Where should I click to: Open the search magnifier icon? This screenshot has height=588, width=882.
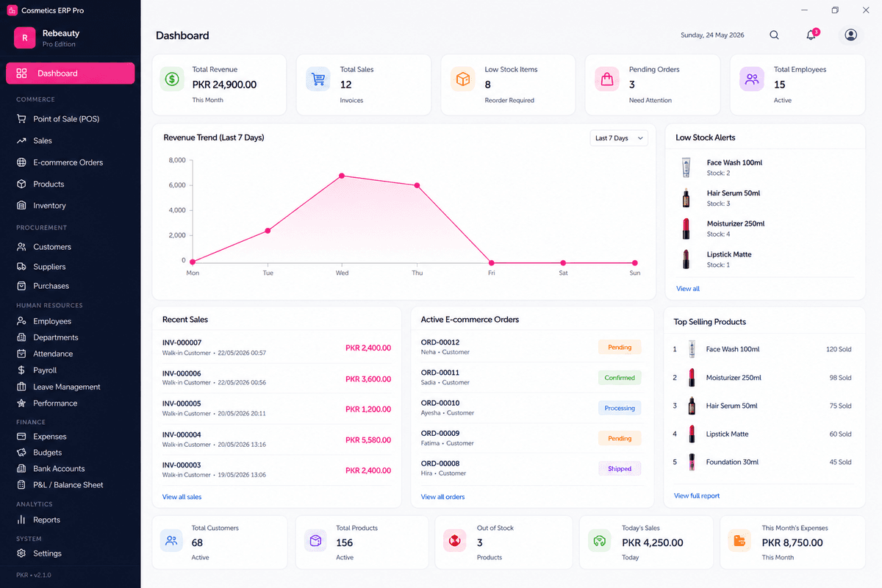click(774, 35)
